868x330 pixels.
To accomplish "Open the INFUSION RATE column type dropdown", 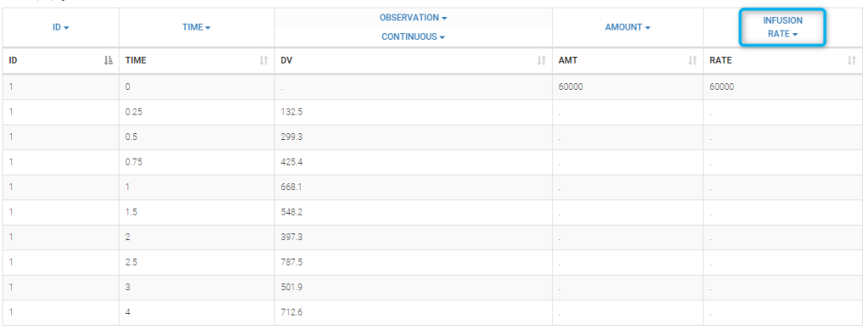I will (782, 27).
